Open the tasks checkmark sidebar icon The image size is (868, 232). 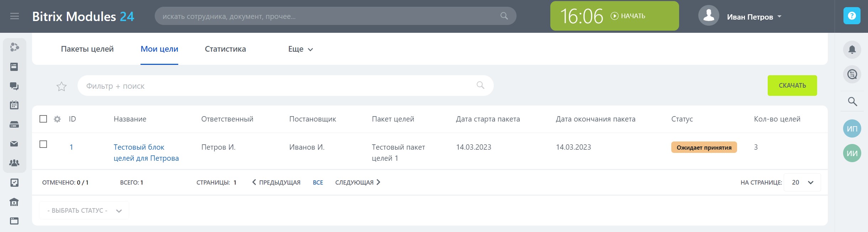(14, 183)
